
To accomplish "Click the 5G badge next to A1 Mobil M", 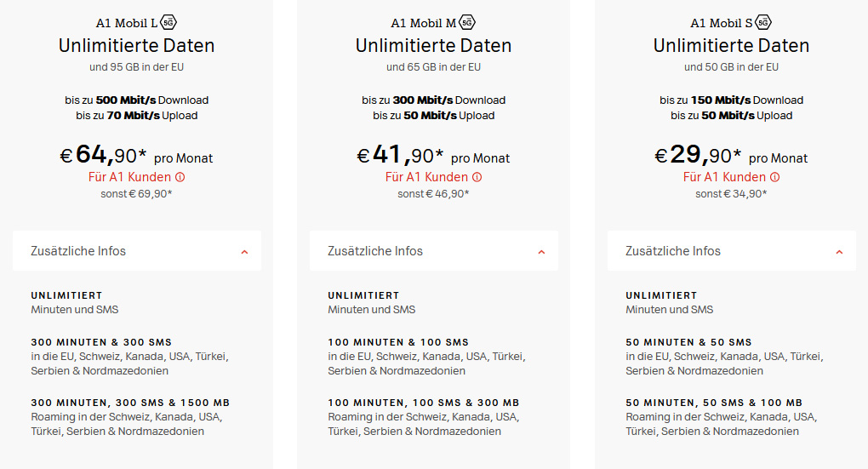I will (467, 23).
